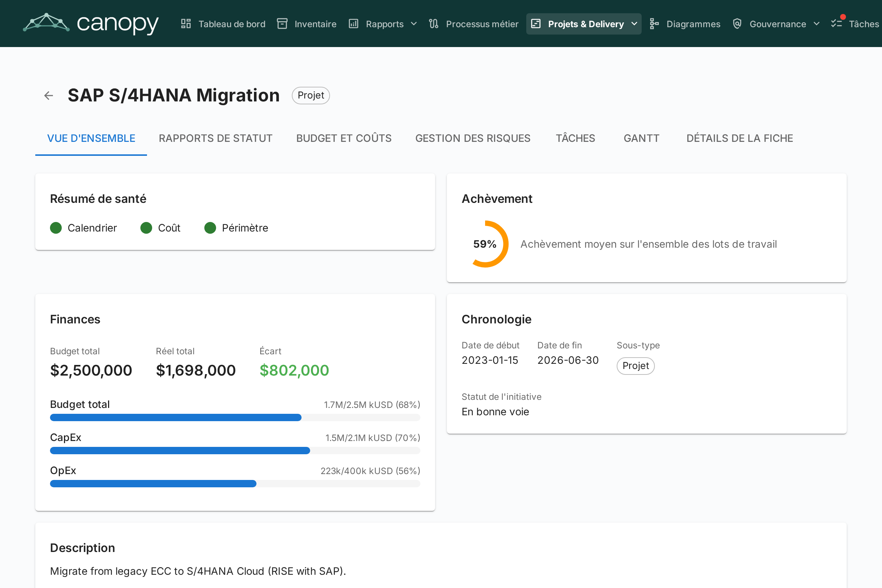Image resolution: width=882 pixels, height=588 pixels.
Task: Open the Tâches navigation item
Action: 855,24
